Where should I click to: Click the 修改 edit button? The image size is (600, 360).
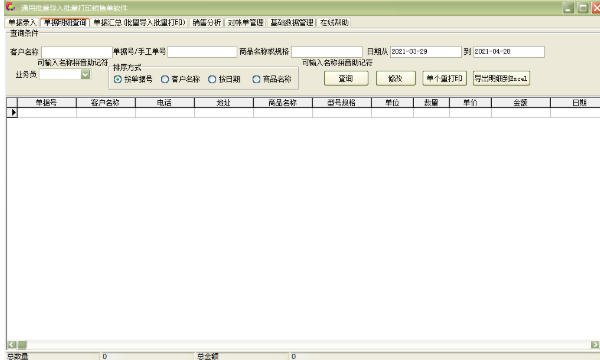(x=395, y=78)
